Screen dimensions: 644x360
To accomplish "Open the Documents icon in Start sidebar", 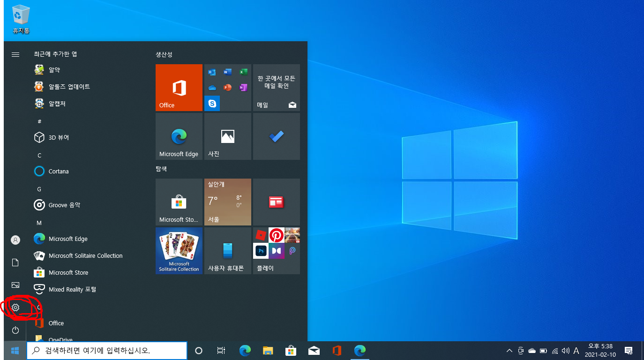I will pyautogui.click(x=15, y=262).
